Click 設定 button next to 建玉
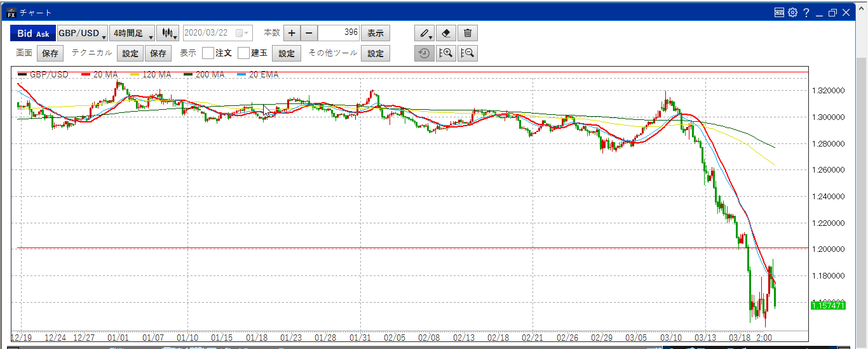This screenshot has height=349, width=868. click(287, 54)
